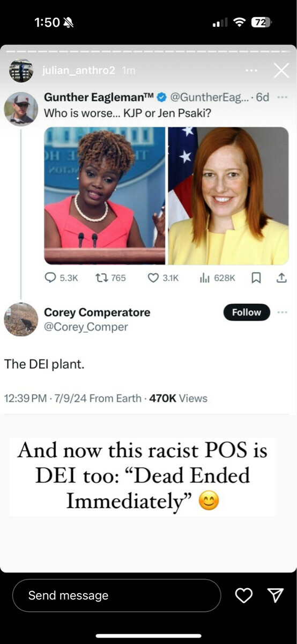Like the story with the heart icon
Image resolution: width=297 pixels, height=644 pixels.
click(x=244, y=595)
